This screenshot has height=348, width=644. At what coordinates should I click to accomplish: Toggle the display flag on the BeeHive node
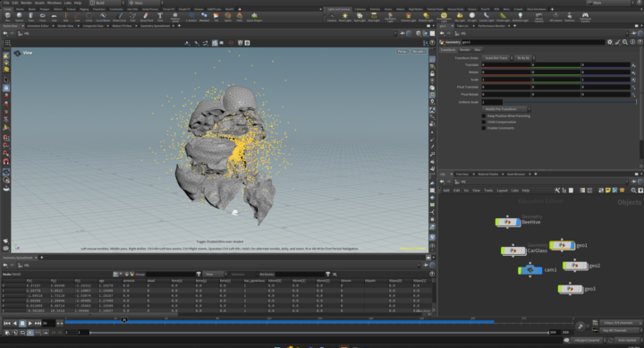pyautogui.click(x=518, y=222)
